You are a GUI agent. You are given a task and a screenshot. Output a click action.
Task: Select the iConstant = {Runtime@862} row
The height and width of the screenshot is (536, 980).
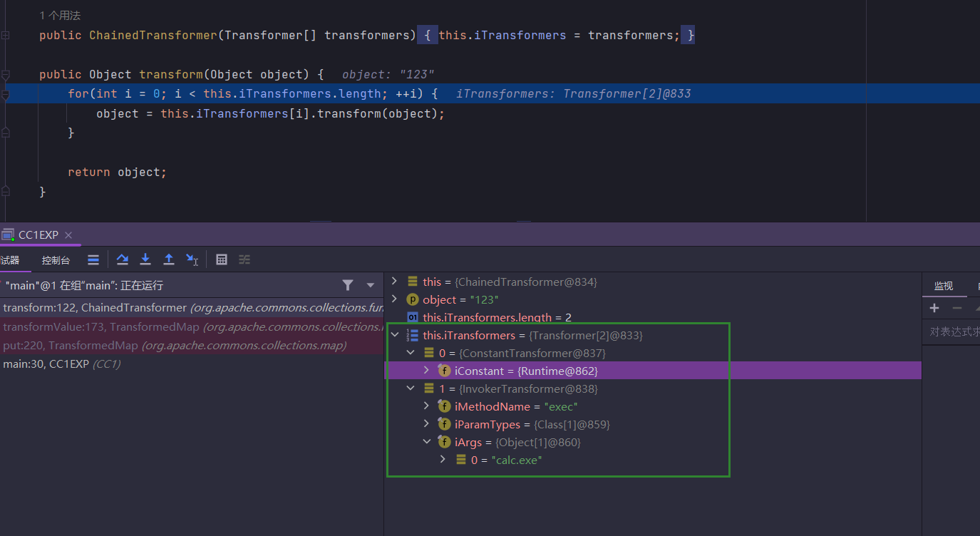[x=653, y=371]
